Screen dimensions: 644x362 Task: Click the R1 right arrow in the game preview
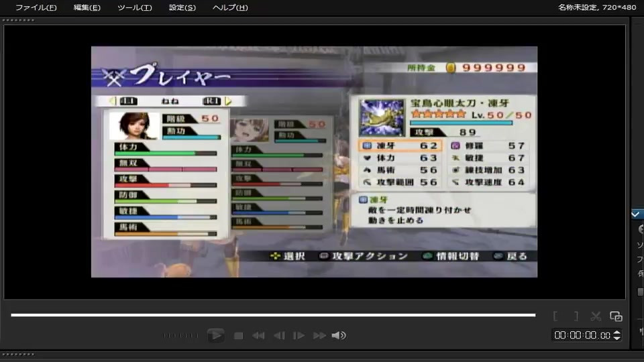click(x=228, y=101)
